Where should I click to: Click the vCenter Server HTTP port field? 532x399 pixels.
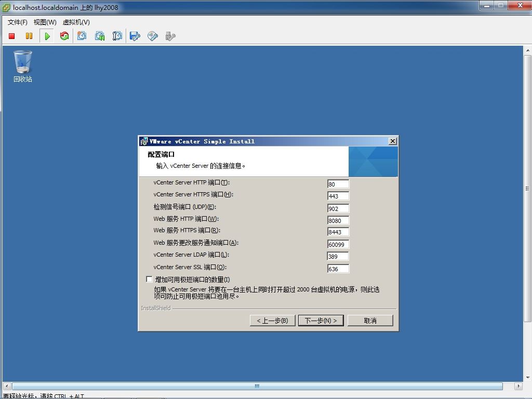point(338,184)
